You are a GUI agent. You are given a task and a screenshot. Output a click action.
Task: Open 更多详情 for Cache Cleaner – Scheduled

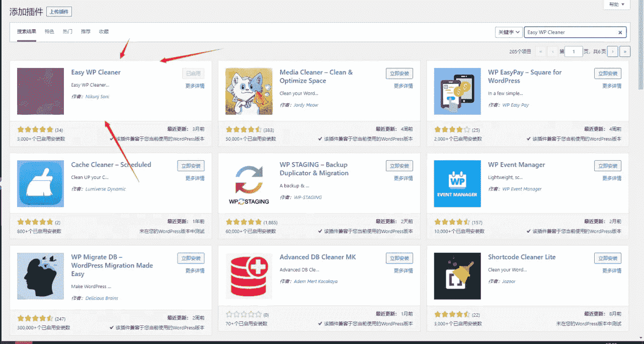click(195, 178)
